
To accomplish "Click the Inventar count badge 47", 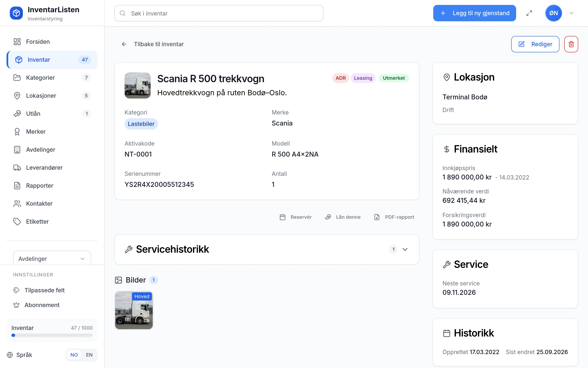I will pos(85,60).
